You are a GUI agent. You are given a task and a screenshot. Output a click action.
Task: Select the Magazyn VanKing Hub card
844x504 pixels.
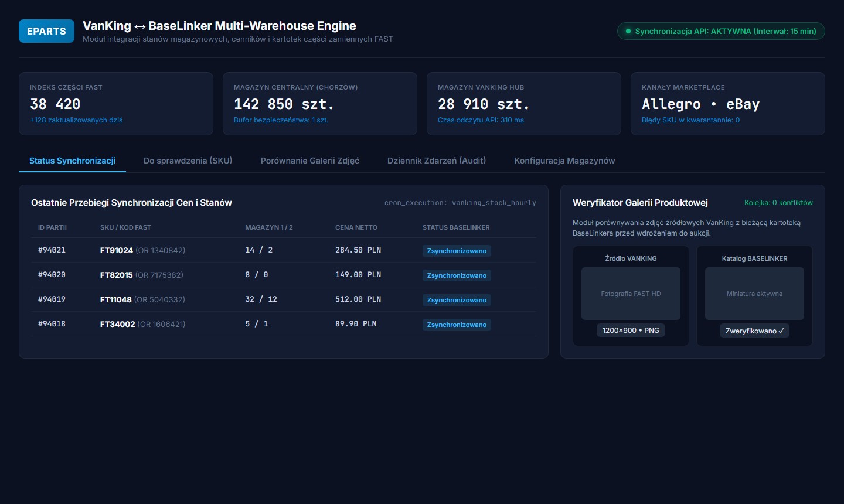pyautogui.click(x=524, y=104)
